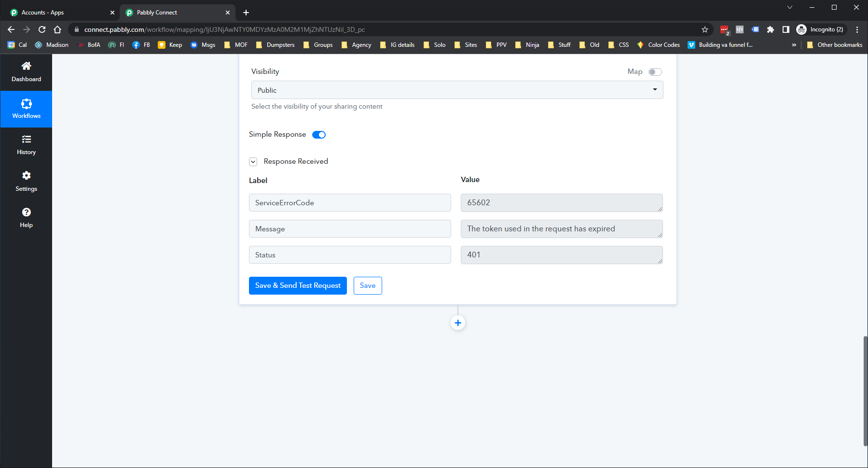Show hidden bookmarks with double chevron
This screenshot has width=868, height=468.
point(794,45)
